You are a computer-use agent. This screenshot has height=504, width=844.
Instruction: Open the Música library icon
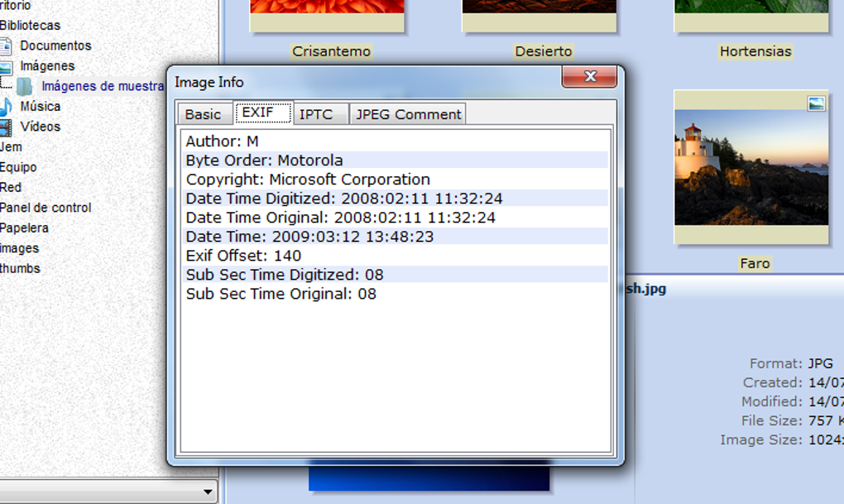pyautogui.click(x=6, y=107)
